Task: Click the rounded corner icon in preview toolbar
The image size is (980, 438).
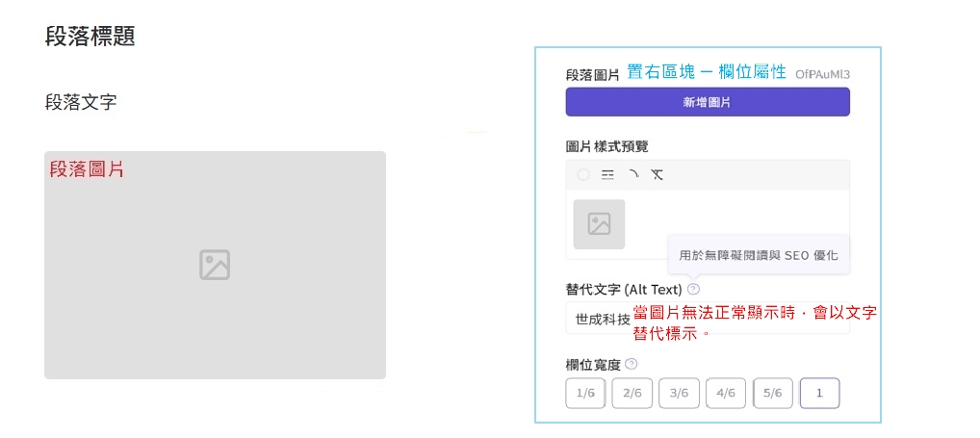Action: click(x=632, y=175)
